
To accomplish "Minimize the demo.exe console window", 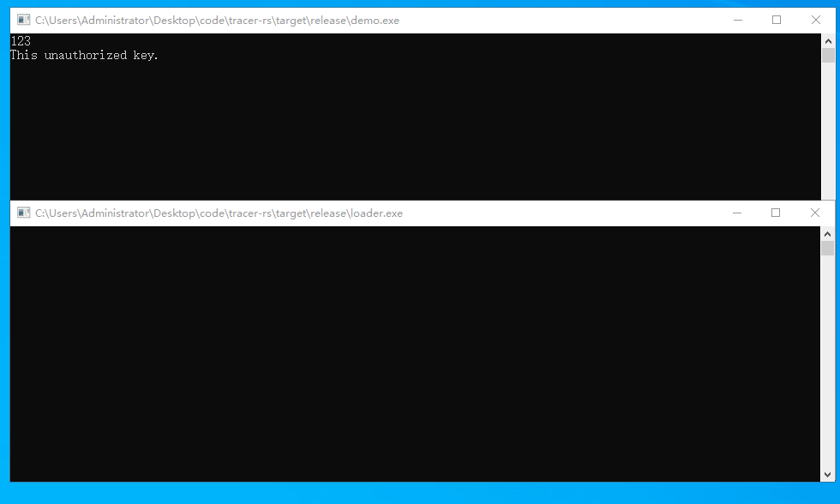I will pos(738,21).
